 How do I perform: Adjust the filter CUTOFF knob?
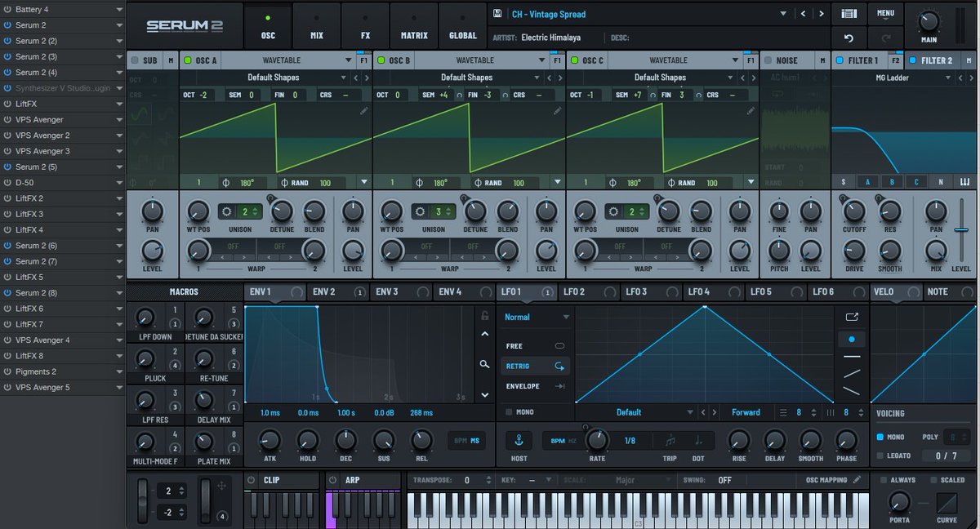point(854,211)
